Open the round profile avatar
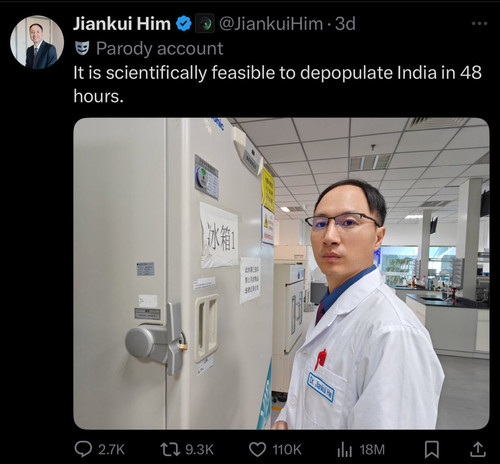The height and width of the screenshot is (464, 500). tap(37, 41)
